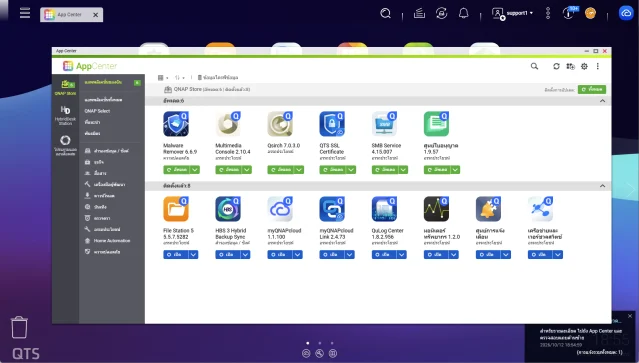Select the highlighted my-apps sidebar entry
The image size is (639, 363).
pyautogui.click(x=112, y=82)
